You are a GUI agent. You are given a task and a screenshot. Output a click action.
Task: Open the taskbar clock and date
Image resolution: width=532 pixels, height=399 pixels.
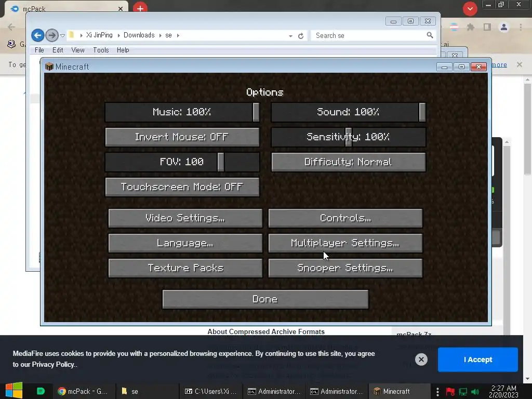pos(503,392)
